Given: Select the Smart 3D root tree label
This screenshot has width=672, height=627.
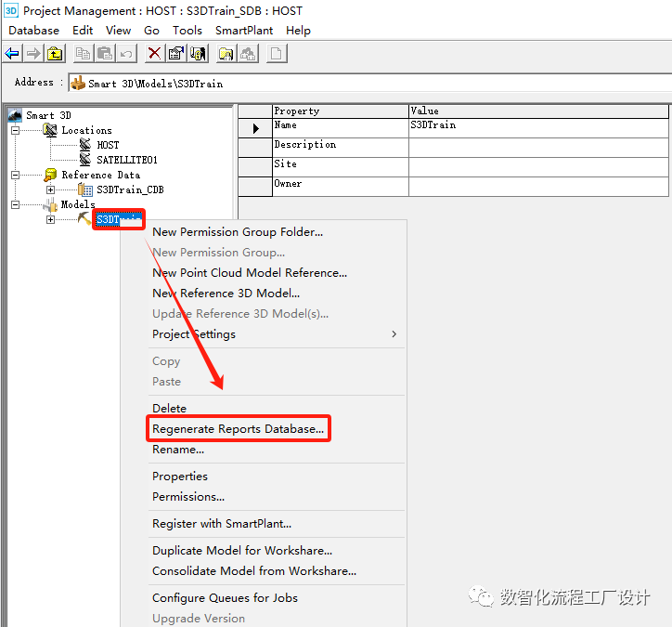Looking at the screenshot, I should [x=48, y=115].
